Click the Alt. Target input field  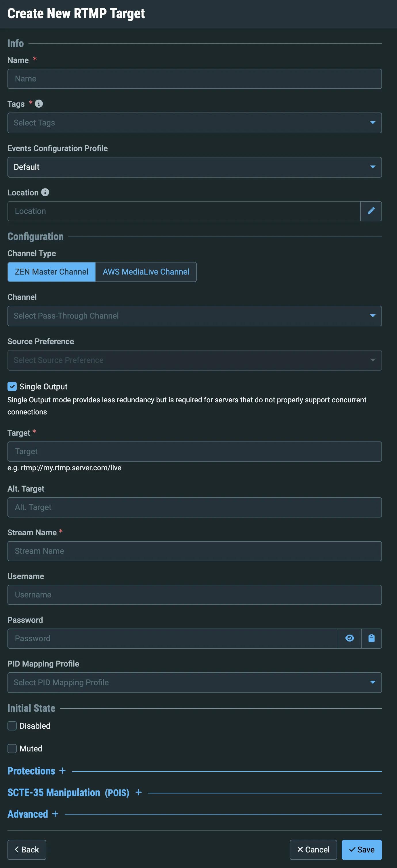coord(195,507)
